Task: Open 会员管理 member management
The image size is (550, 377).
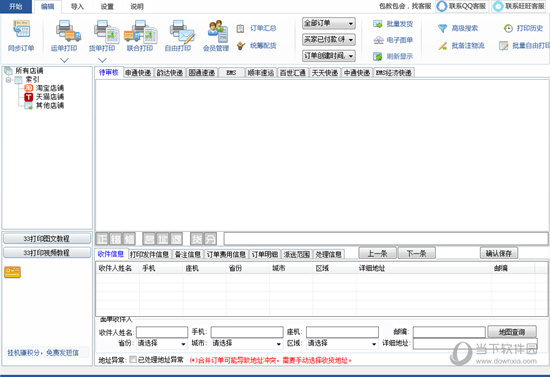Action: click(217, 31)
